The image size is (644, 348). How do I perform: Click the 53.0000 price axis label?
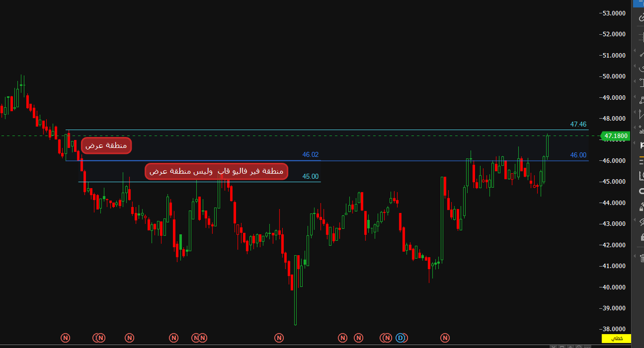(613, 13)
